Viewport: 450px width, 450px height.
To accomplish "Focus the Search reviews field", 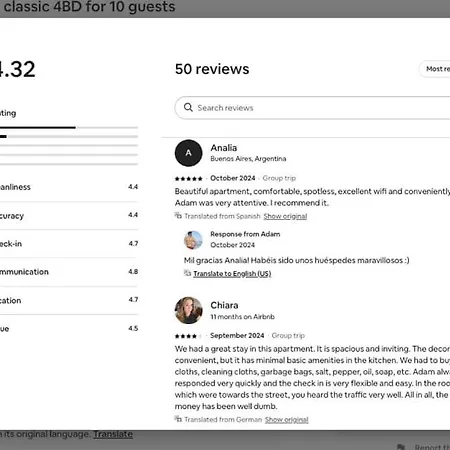I will click(x=312, y=108).
